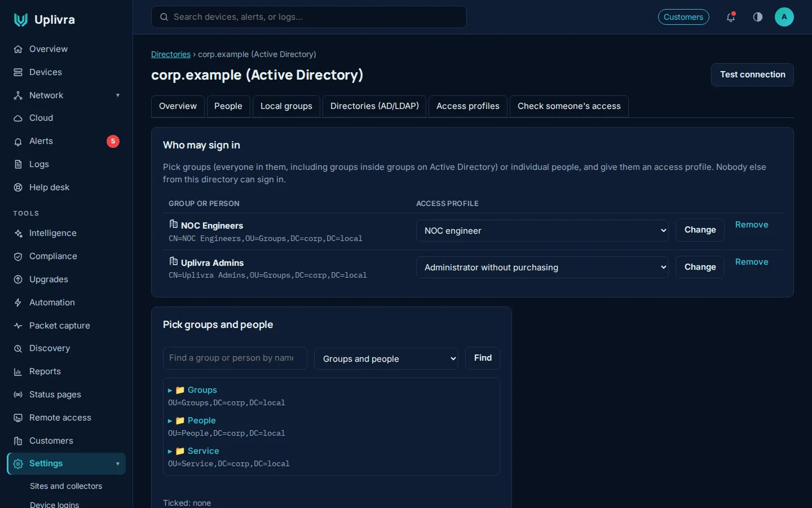This screenshot has height=508, width=812.
Task: Click the Status pages broadcast icon
Action: click(18, 395)
